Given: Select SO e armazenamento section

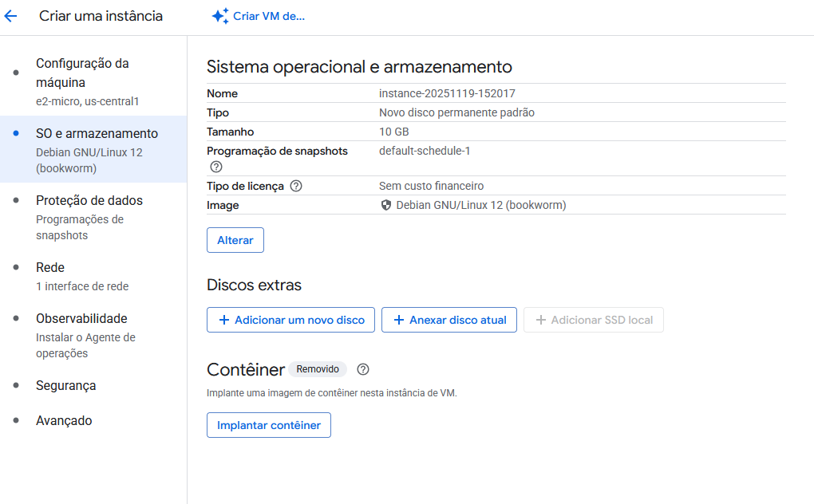Looking at the screenshot, I should (97, 134).
